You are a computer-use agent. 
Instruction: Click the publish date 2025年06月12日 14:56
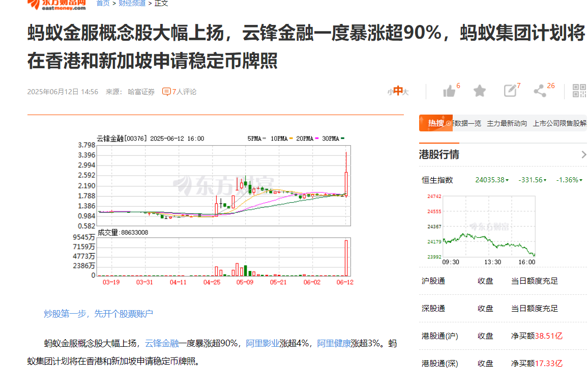(x=63, y=92)
